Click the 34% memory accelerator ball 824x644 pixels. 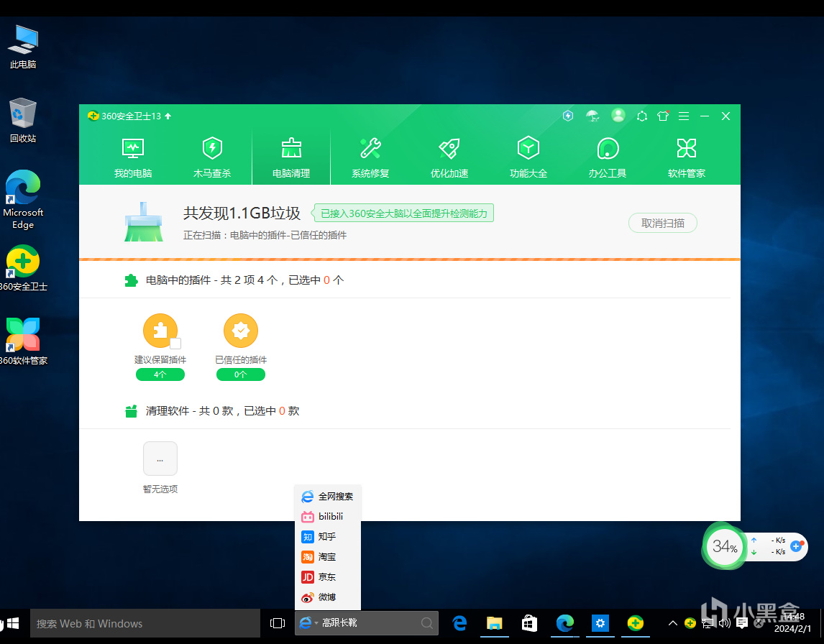725,547
